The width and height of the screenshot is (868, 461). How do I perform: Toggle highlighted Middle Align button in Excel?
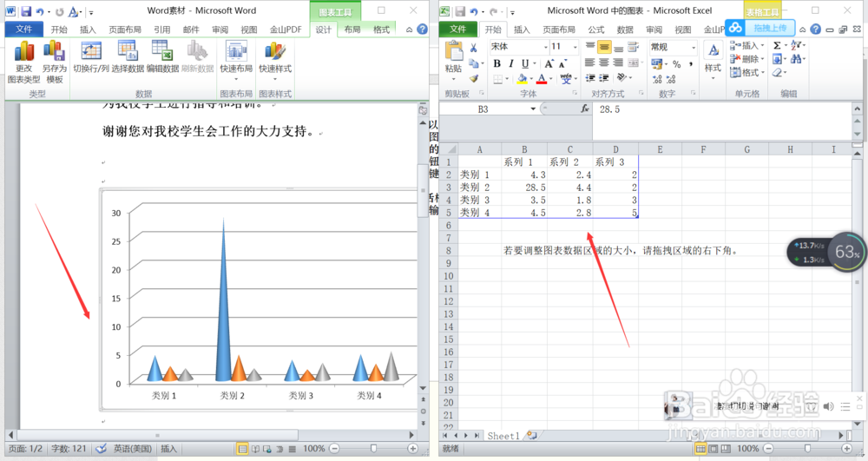click(x=604, y=47)
